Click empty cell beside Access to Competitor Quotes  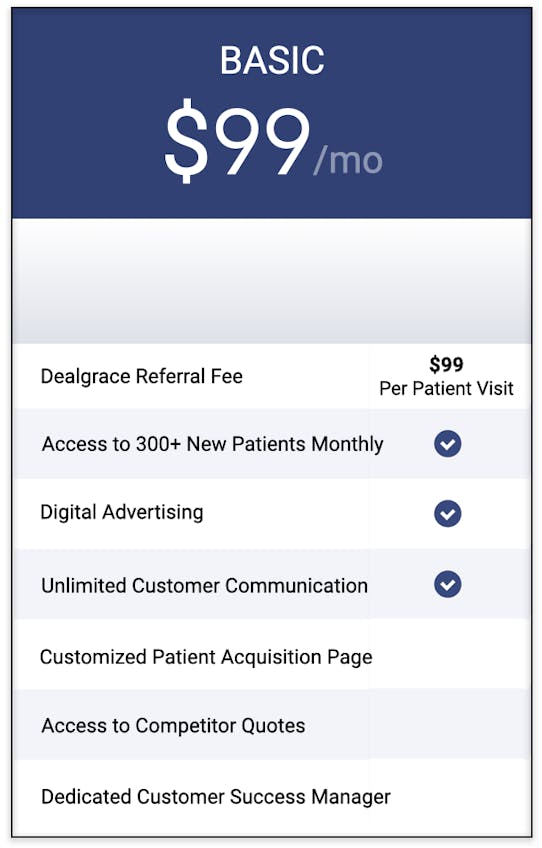[x=448, y=724]
